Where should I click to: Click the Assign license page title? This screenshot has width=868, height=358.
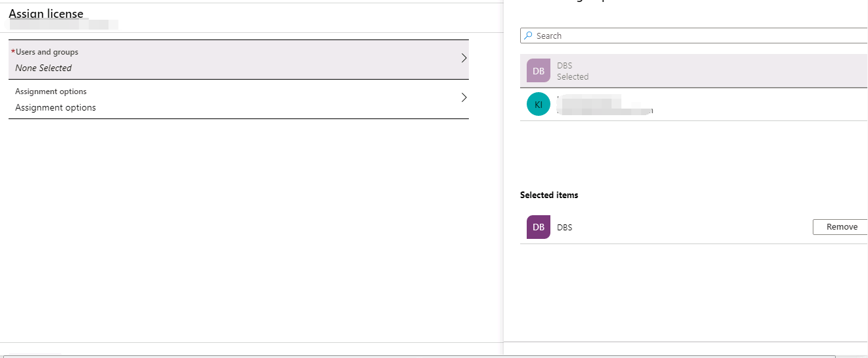46,14
